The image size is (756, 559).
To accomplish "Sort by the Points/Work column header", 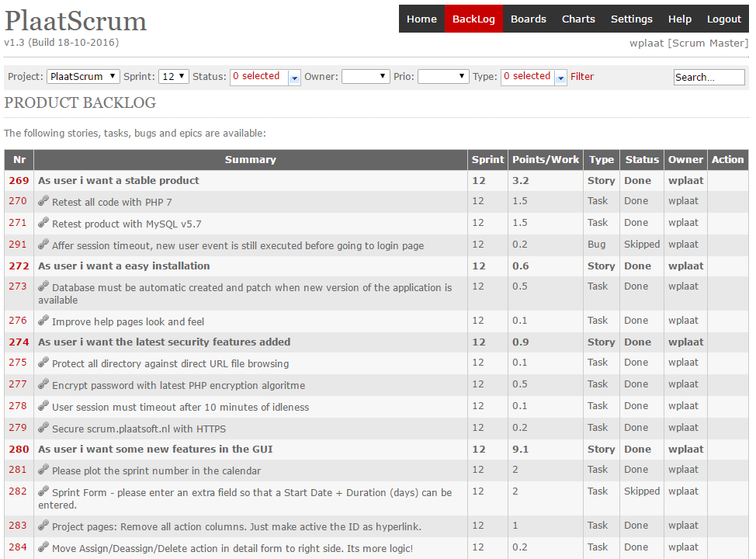I will [546, 160].
